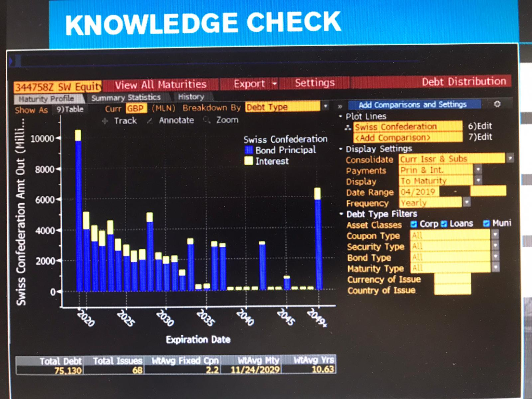Toggle the Muni asset class checkbox

486,223
